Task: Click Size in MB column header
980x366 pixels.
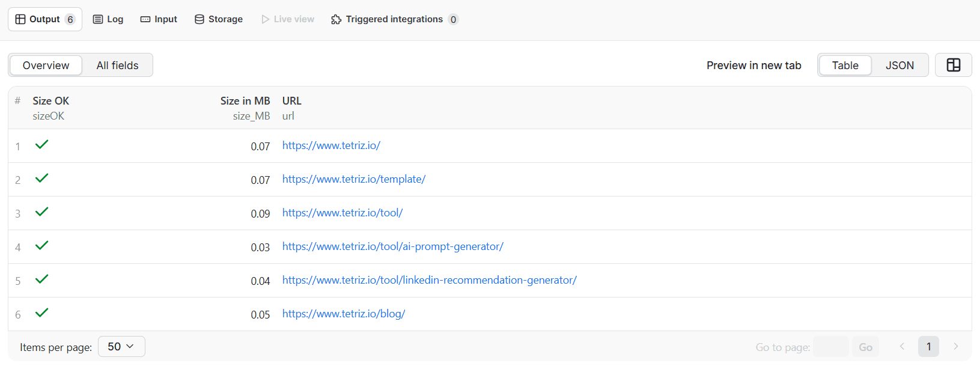Action: pyautogui.click(x=245, y=101)
